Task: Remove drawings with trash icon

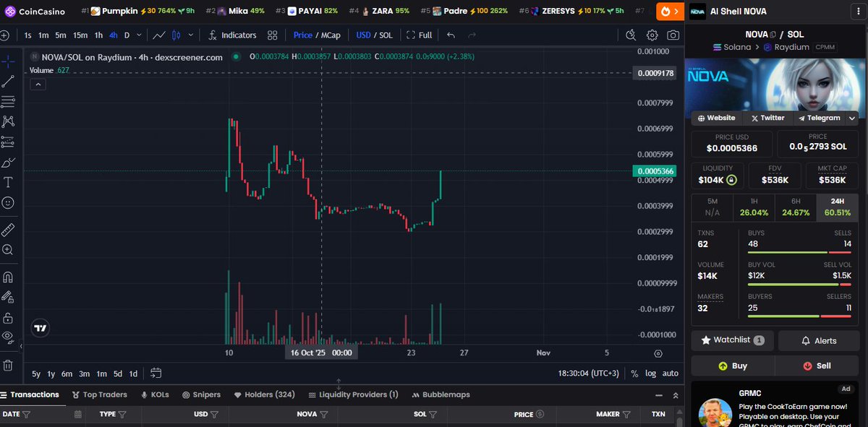Action: coord(8,365)
